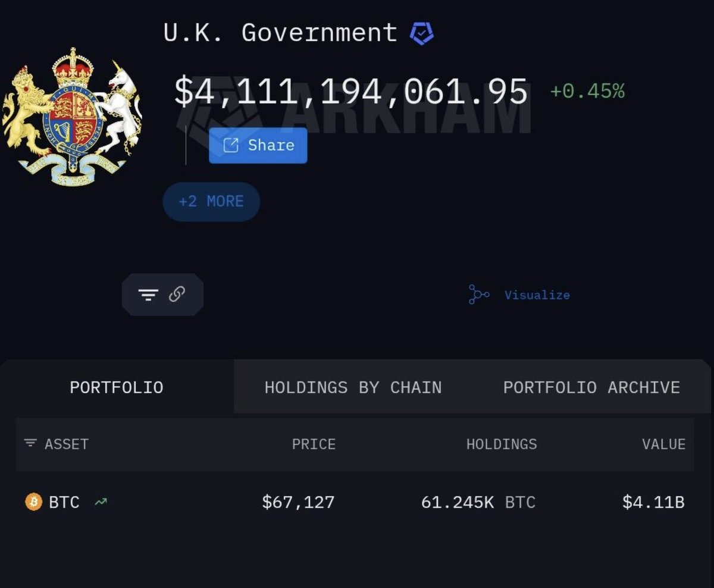Click the green trend arrow beside BTC
Screen dimensions: 714x588
click(101, 502)
